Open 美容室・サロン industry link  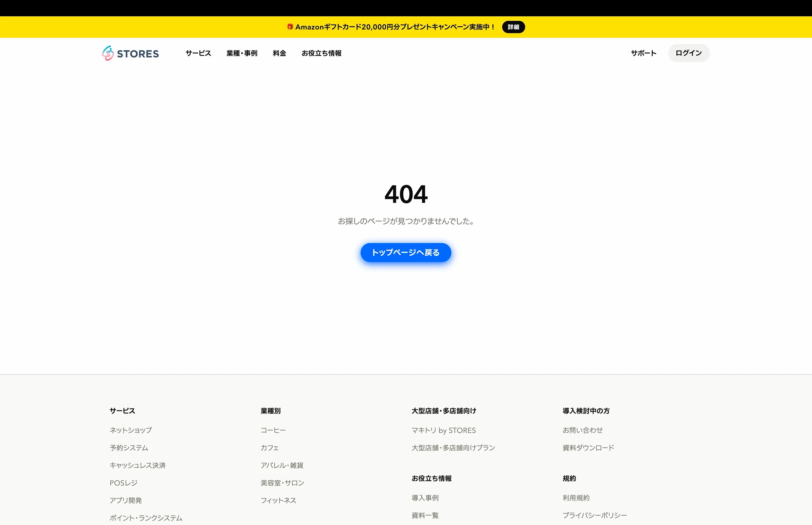click(282, 483)
